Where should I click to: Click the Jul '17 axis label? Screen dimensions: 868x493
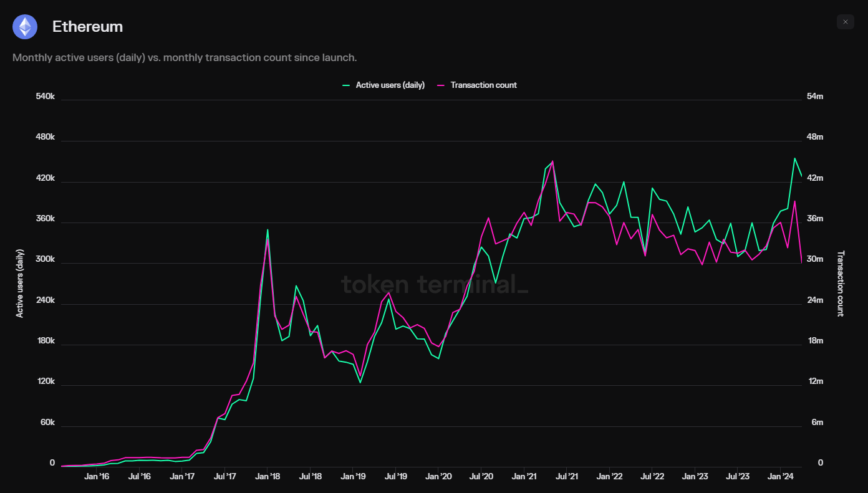(x=225, y=476)
